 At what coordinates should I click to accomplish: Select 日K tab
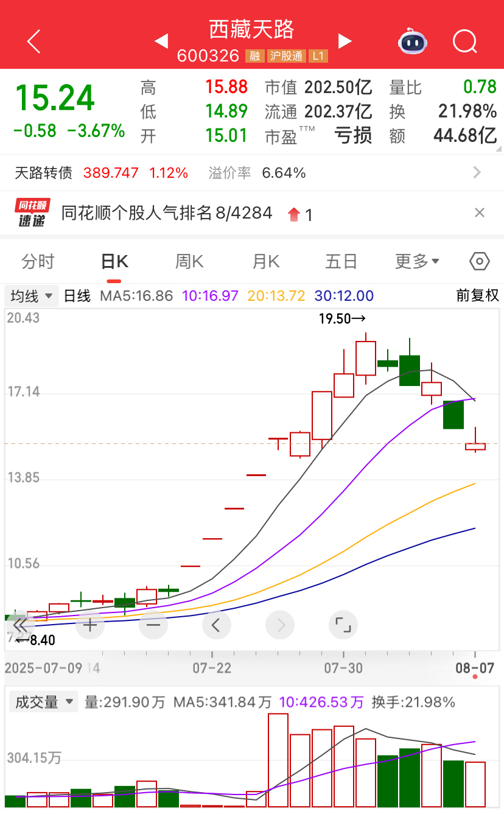tap(114, 261)
